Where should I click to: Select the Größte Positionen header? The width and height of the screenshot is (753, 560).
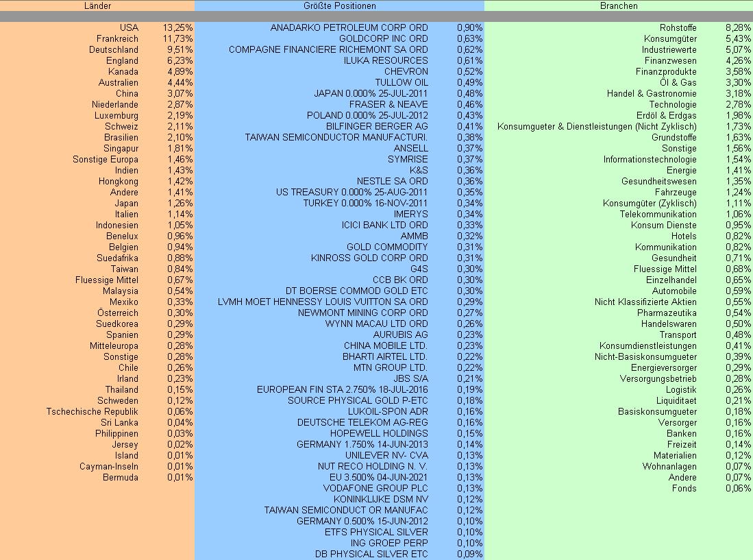(340, 5)
